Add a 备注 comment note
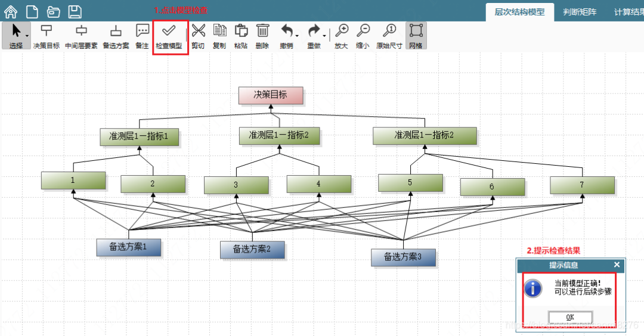 [x=142, y=36]
